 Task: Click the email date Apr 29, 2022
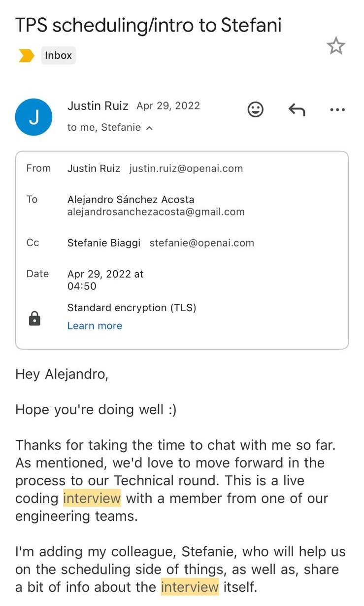[168, 106]
